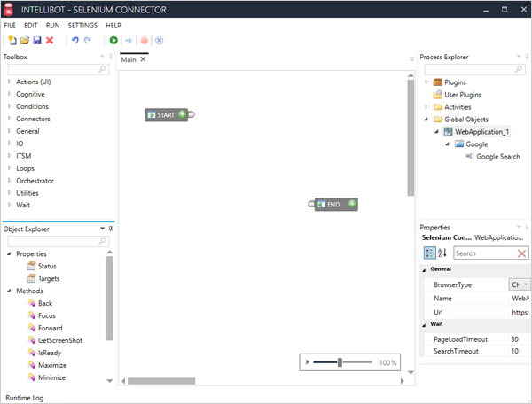The image size is (532, 404).
Task: Expand the Cognitive toolbox category
Action: coord(10,94)
